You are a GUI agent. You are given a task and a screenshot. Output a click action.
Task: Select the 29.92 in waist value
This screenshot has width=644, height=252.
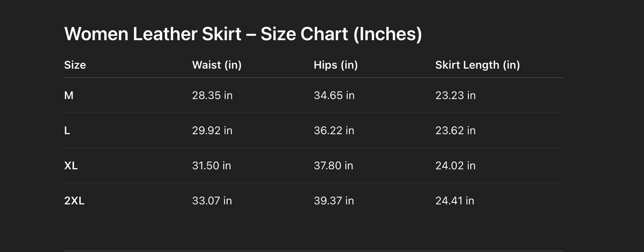pyautogui.click(x=212, y=131)
